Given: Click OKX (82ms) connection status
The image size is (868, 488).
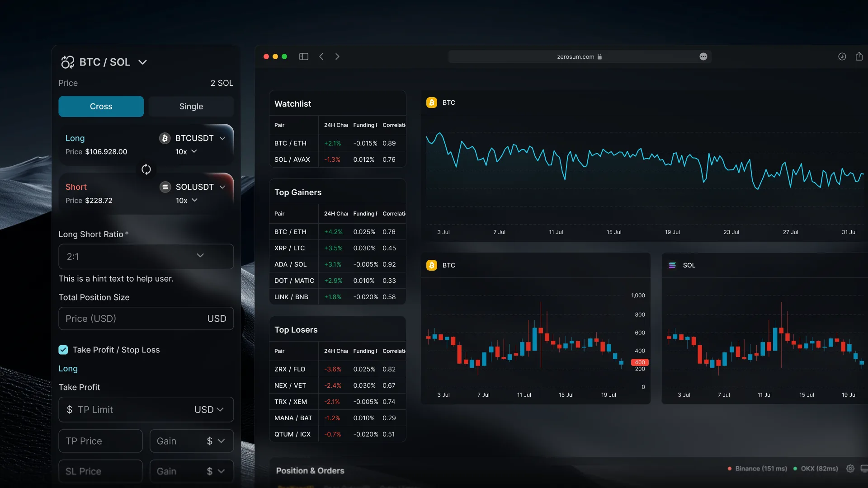Looking at the screenshot, I should (x=816, y=469).
